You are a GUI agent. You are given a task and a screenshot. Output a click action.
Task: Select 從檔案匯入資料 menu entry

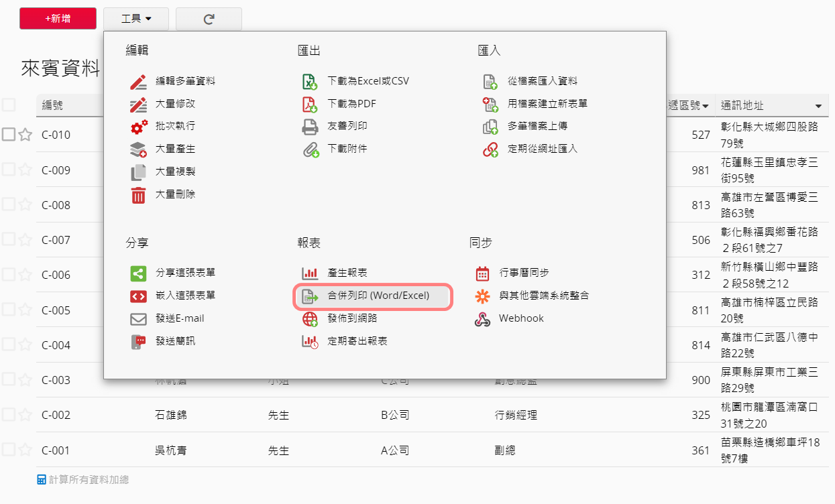click(543, 81)
